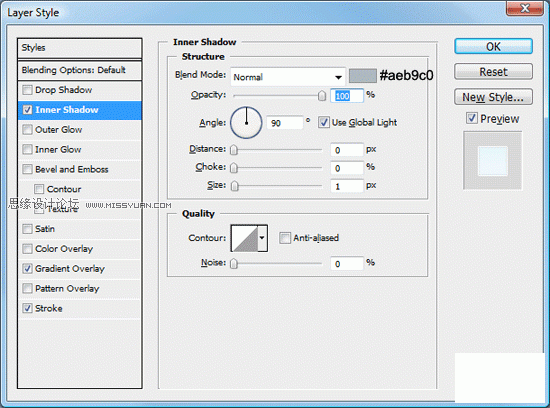Select the Outer Glow style row
The height and width of the screenshot is (408, 550).
80,130
